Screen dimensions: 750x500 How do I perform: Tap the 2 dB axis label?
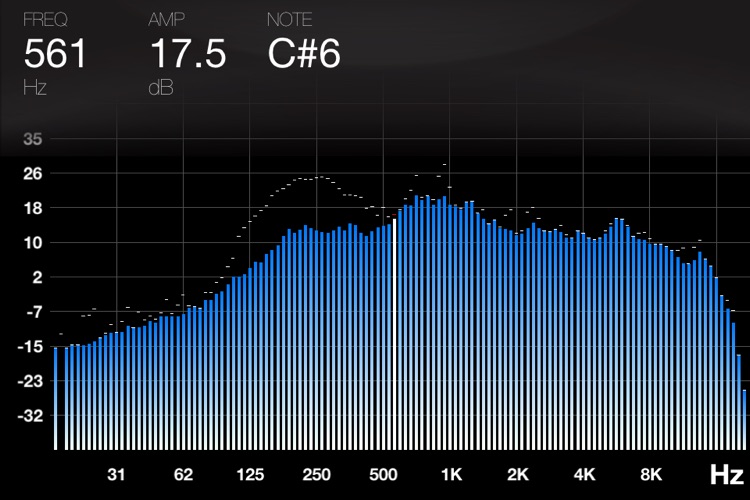coord(37,278)
